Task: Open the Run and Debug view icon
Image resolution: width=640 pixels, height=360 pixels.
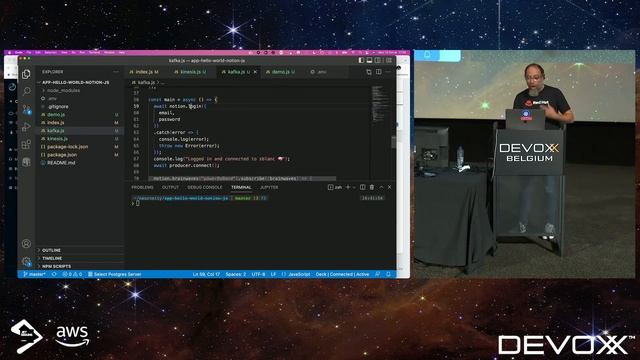Action: pyautogui.click(x=26, y=127)
